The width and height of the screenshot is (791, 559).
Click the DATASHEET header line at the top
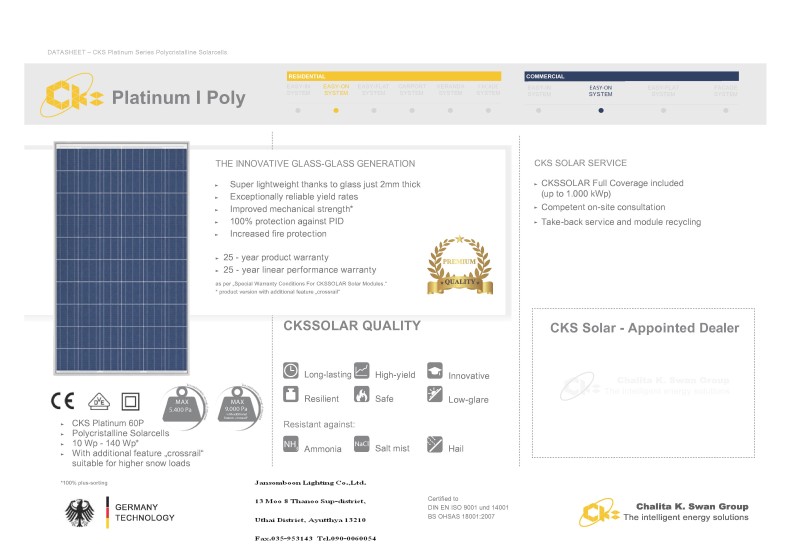pos(137,52)
